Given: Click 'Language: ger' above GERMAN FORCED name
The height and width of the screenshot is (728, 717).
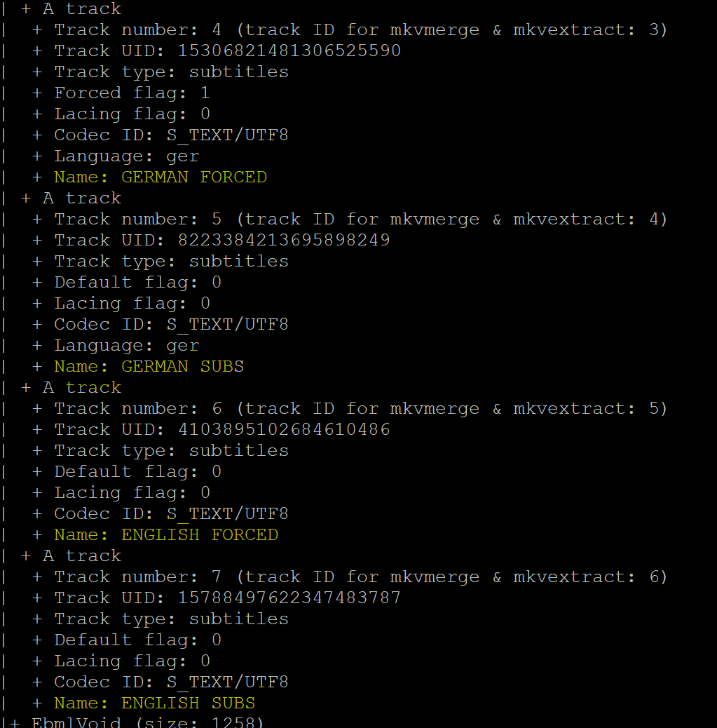Looking at the screenshot, I should (x=126, y=156).
